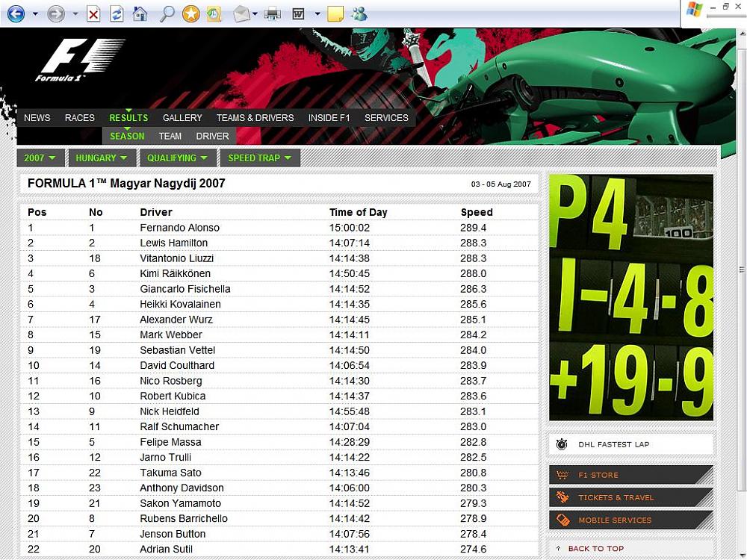Expand the QUALIFYING session dropdown

178,158
